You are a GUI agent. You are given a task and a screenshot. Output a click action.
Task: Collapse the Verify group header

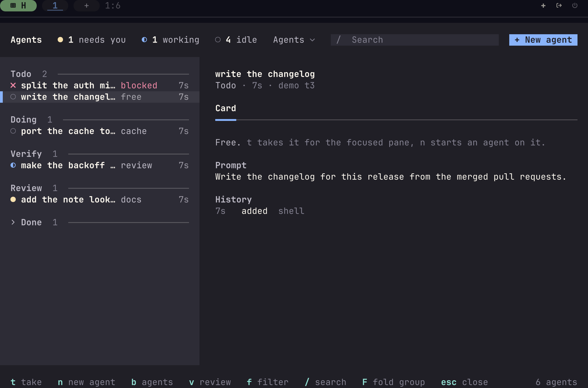[100, 154]
